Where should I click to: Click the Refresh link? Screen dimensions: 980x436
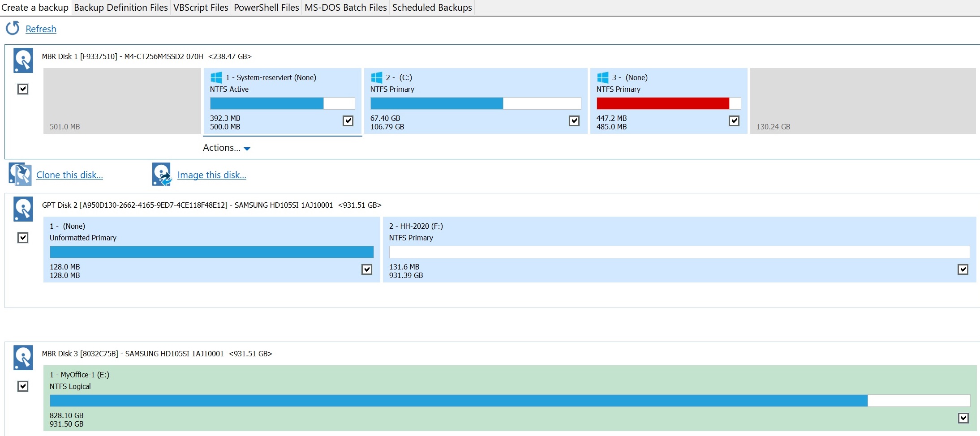[x=41, y=29]
